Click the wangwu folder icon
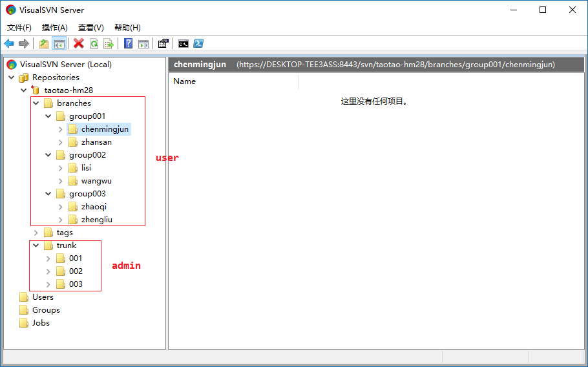This screenshot has height=367, width=588. point(73,181)
